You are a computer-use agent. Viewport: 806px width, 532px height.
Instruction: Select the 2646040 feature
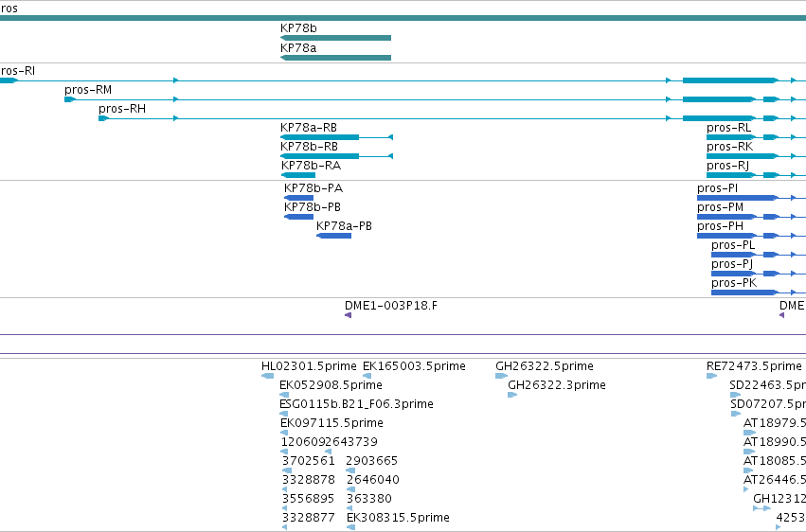pos(350,490)
